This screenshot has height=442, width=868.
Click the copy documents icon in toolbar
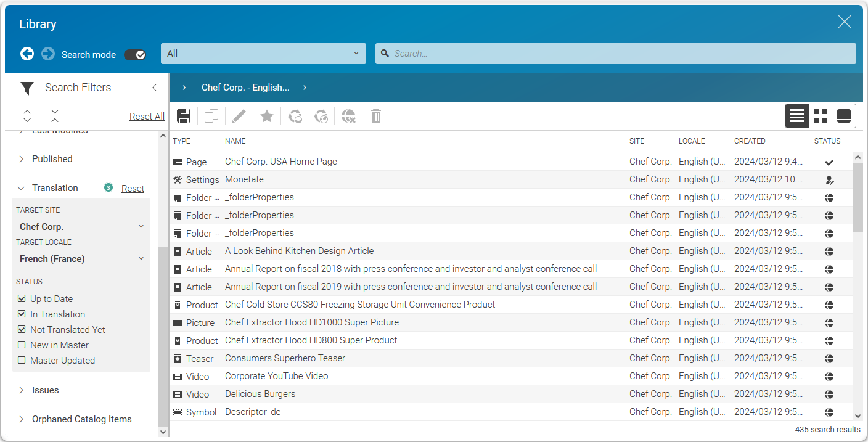211,116
